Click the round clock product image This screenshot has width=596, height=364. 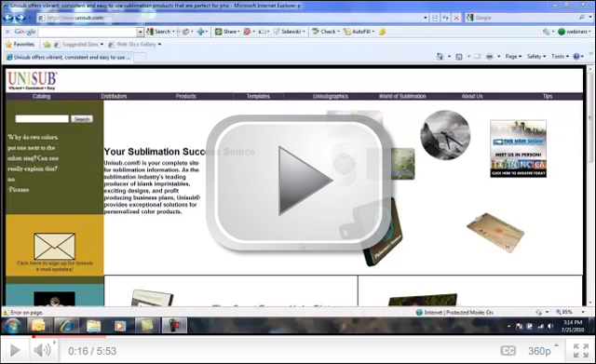tap(445, 135)
